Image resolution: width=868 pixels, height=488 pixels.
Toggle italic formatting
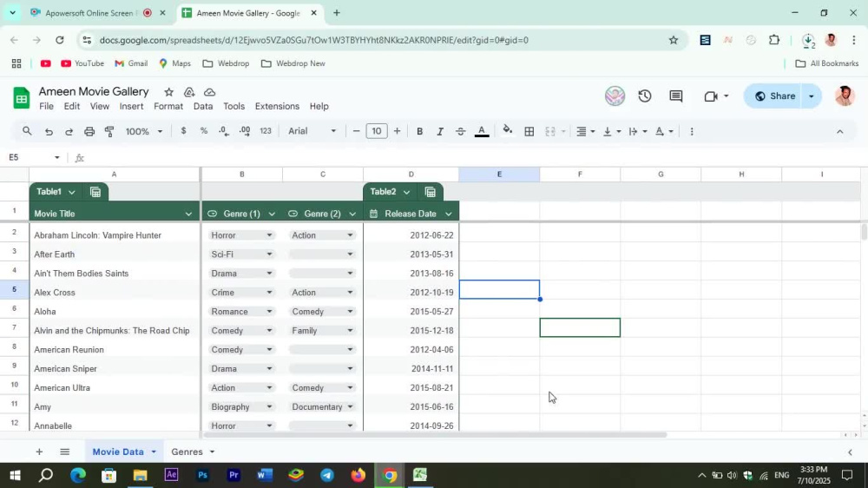[440, 131]
